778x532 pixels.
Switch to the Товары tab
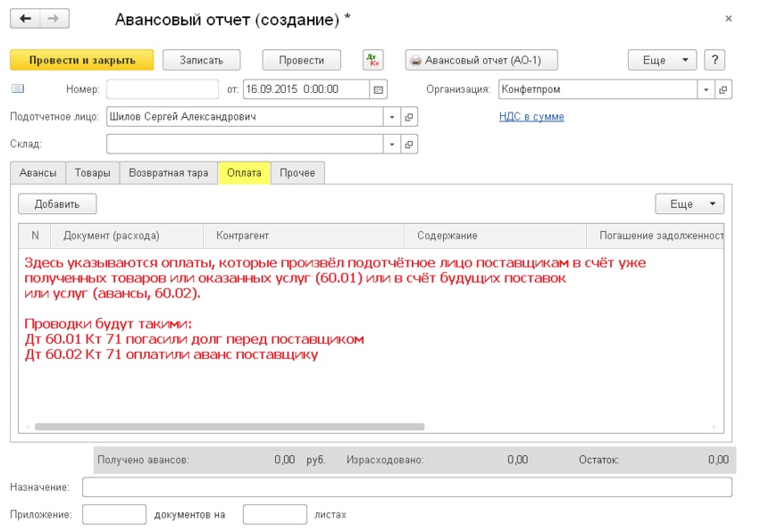(92, 173)
